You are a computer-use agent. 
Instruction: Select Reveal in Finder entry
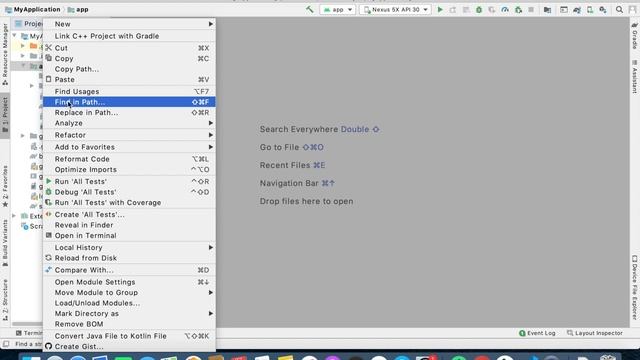point(129,225)
